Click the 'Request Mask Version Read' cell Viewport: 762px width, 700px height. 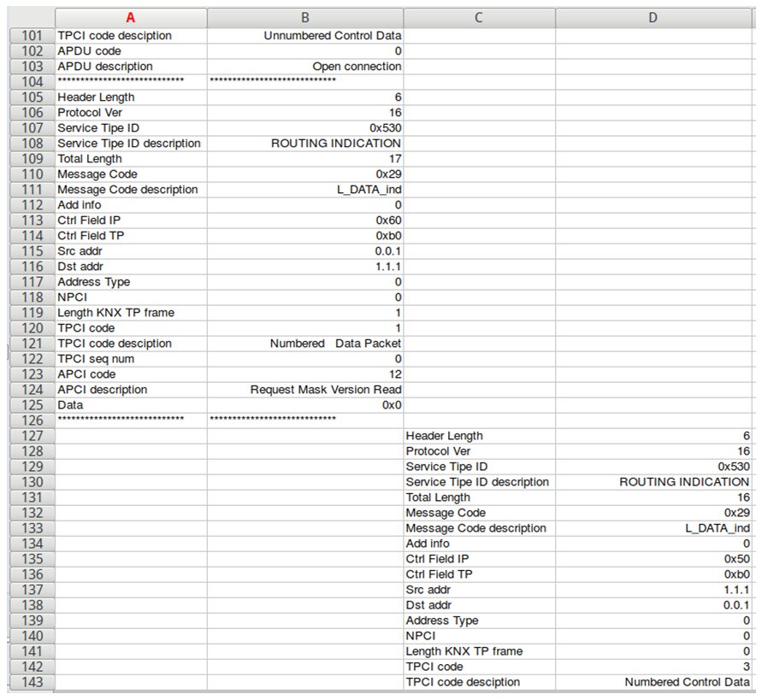coord(305,390)
